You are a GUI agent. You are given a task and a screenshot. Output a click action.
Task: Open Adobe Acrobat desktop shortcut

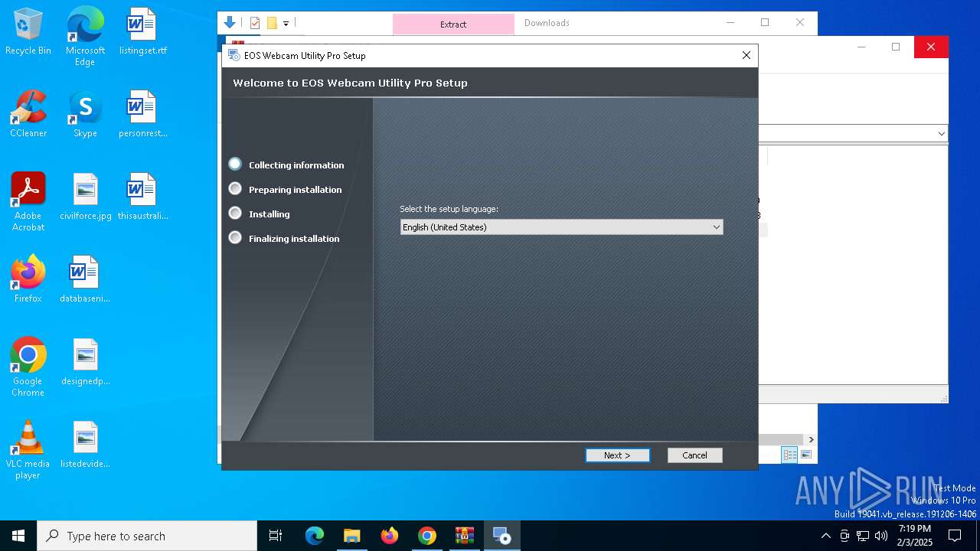28,202
